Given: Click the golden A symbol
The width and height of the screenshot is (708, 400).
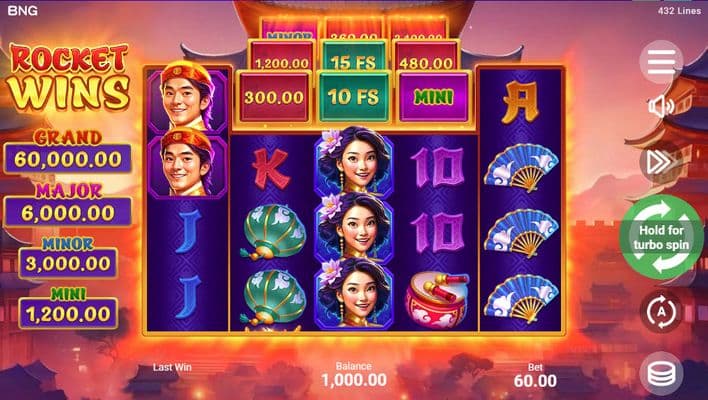Looking at the screenshot, I should pos(520,102).
